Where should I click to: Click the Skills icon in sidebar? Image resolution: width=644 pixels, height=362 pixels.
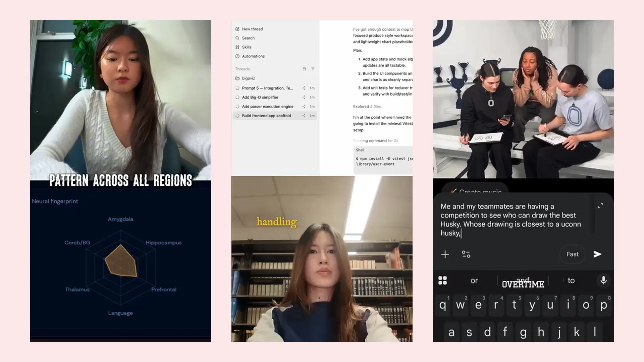tap(237, 47)
